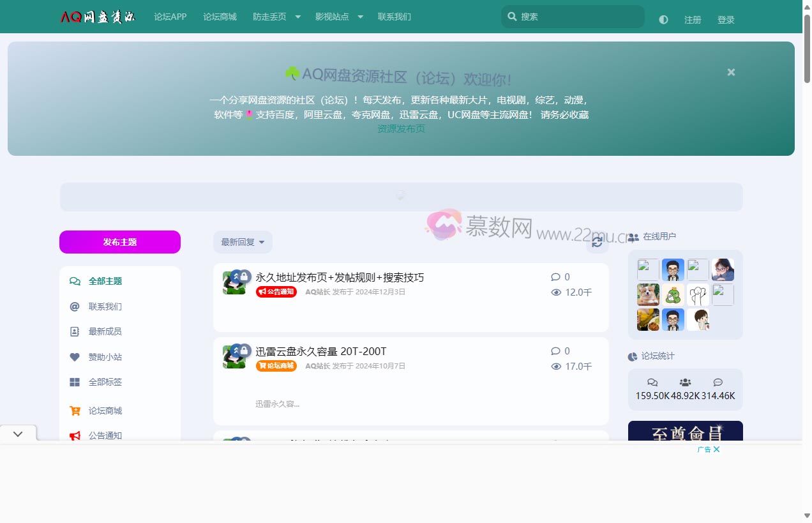Image resolution: width=812 pixels, height=523 pixels.
Task: Click the 联系我们 @ icon in sidebar
Action: pyautogui.click(x=75, y=307)
